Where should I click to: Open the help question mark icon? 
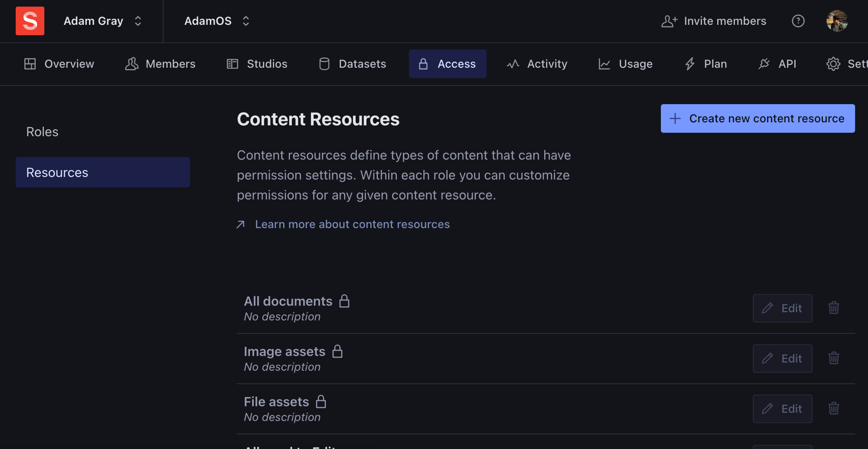798,21
